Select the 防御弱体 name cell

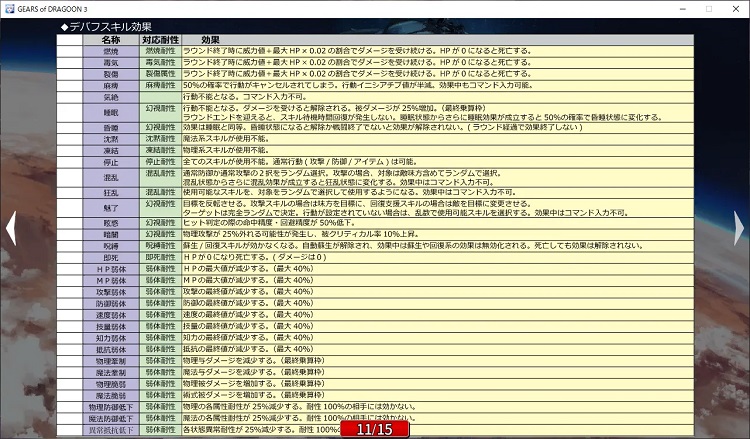pyautogui.click(x=111, y=304)
